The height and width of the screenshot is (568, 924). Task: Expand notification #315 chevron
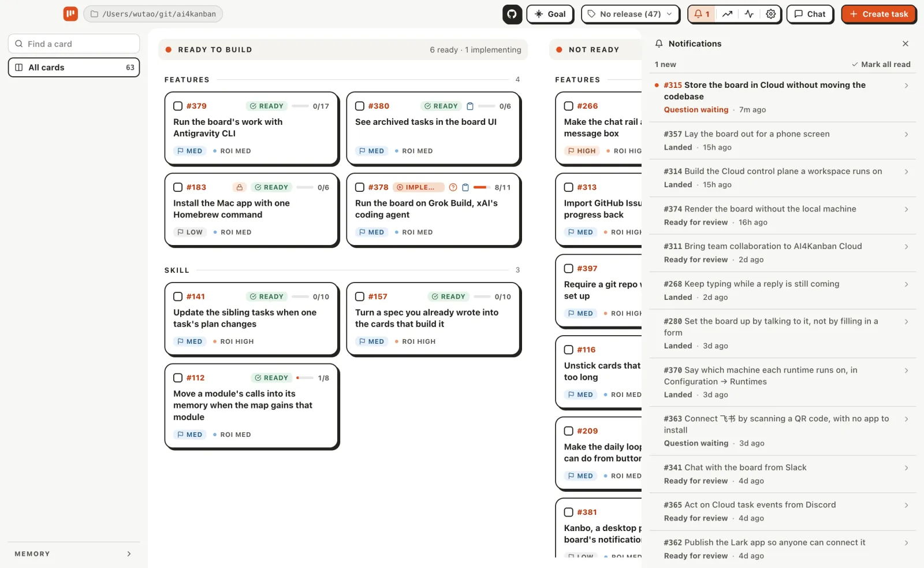(x=906, y=86)
